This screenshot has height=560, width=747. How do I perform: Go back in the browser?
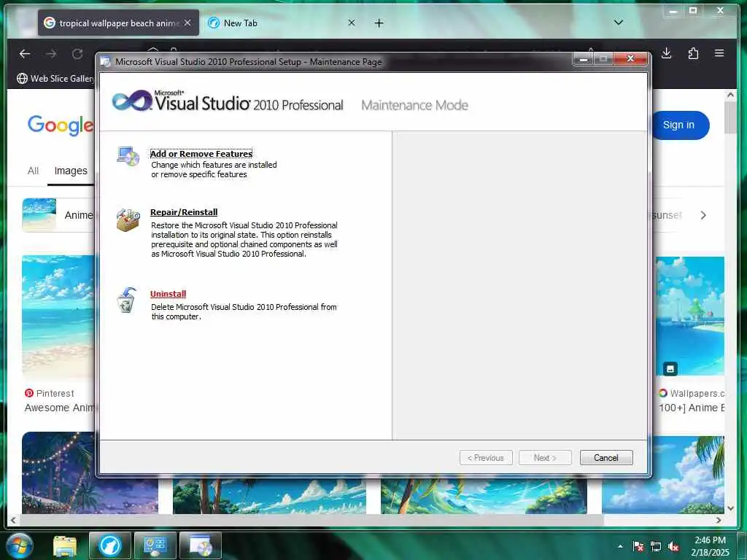click(25, 54)
